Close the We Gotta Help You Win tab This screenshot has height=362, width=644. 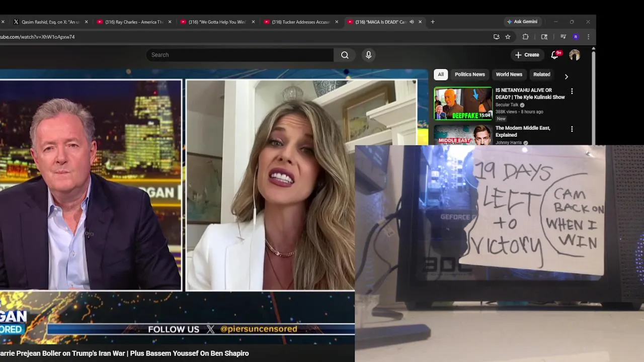[253, 22]
